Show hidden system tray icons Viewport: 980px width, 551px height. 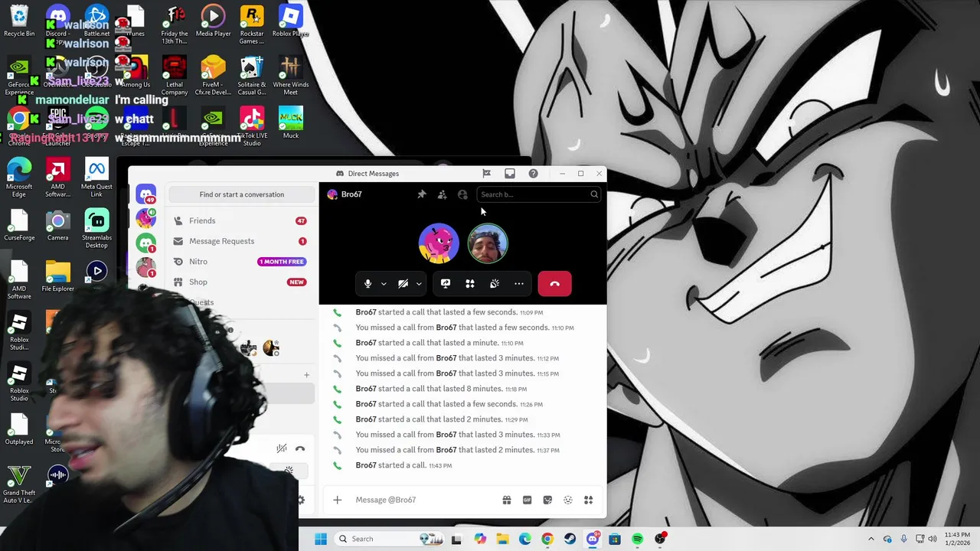871,539
